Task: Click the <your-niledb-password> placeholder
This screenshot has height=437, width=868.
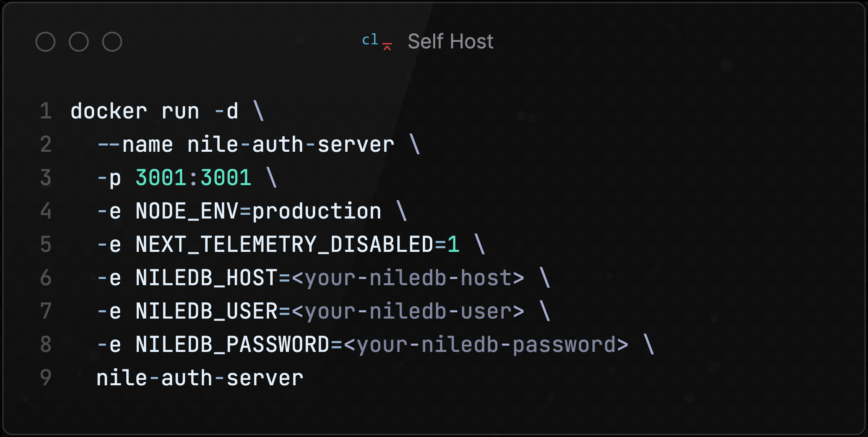Action: click(486, 345)
